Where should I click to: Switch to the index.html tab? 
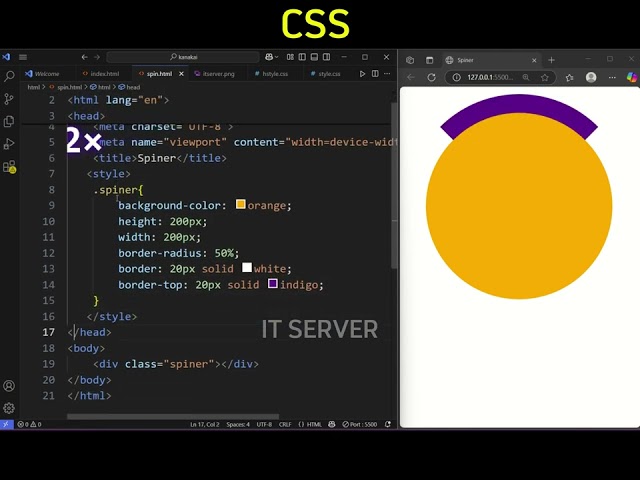pyautogui.click(x=101, y=74)
